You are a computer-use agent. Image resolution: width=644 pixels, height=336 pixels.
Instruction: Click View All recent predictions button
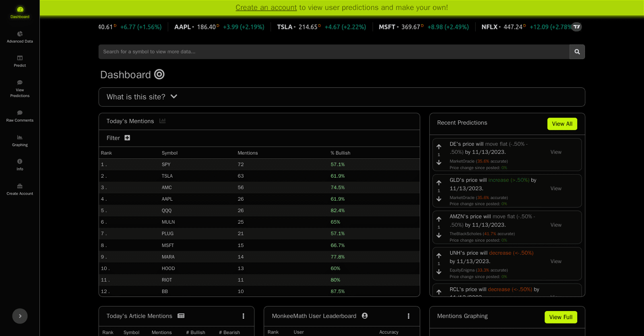[562, 124]
